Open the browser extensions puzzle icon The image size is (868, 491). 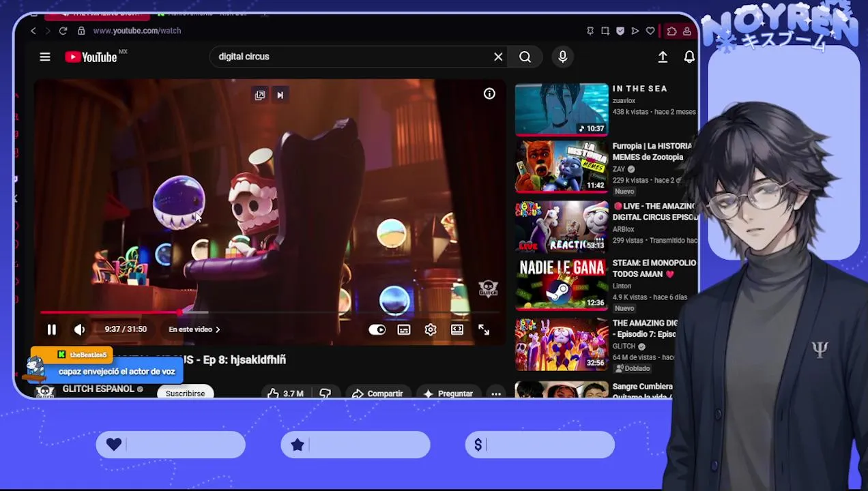click(x=671, y=31)
